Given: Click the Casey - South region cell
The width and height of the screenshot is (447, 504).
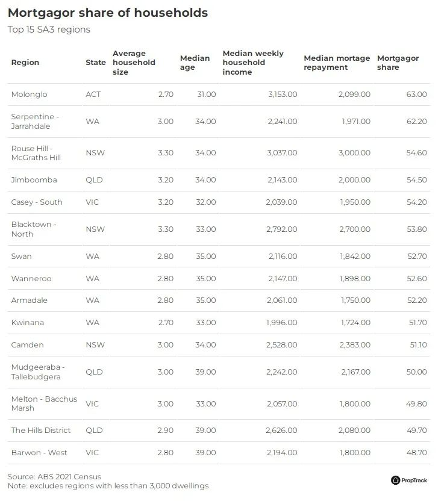Looking at the screenshot, I should click(x=37, y=202).
